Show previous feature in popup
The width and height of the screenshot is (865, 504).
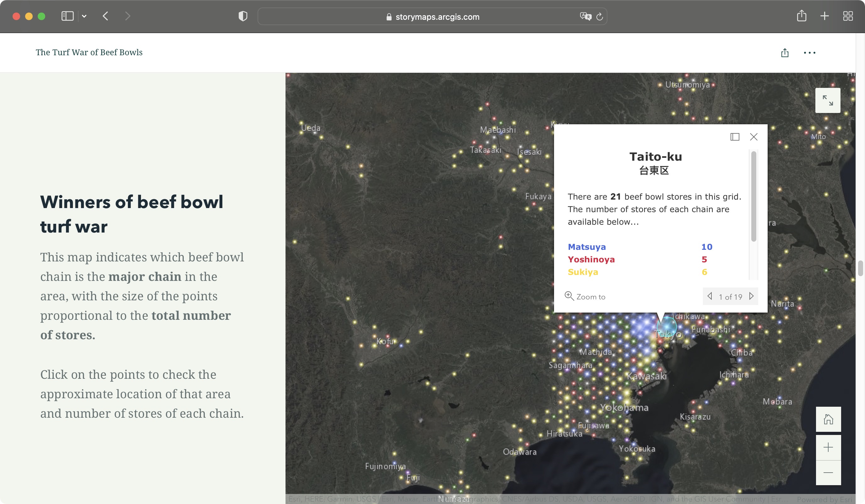click(710, 296)
